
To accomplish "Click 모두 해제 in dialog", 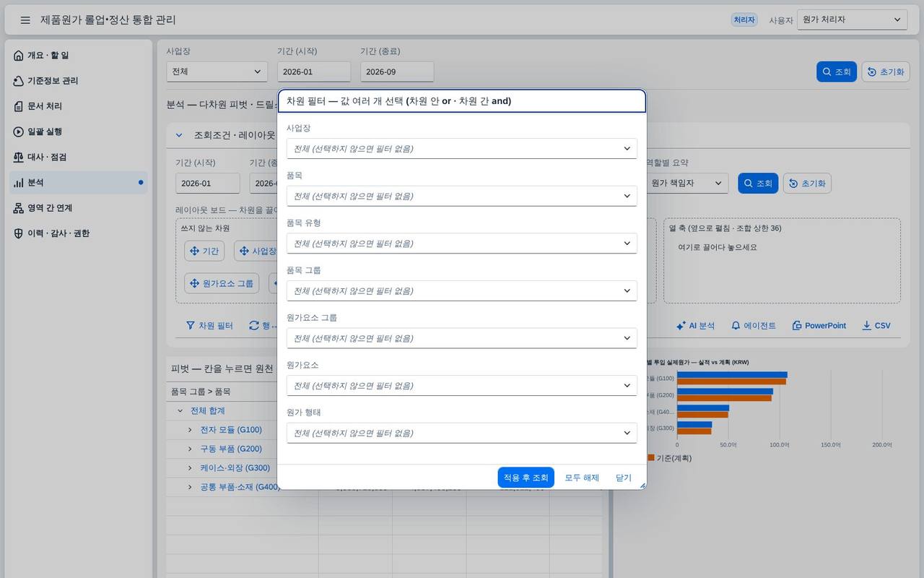I will [582, 478].
